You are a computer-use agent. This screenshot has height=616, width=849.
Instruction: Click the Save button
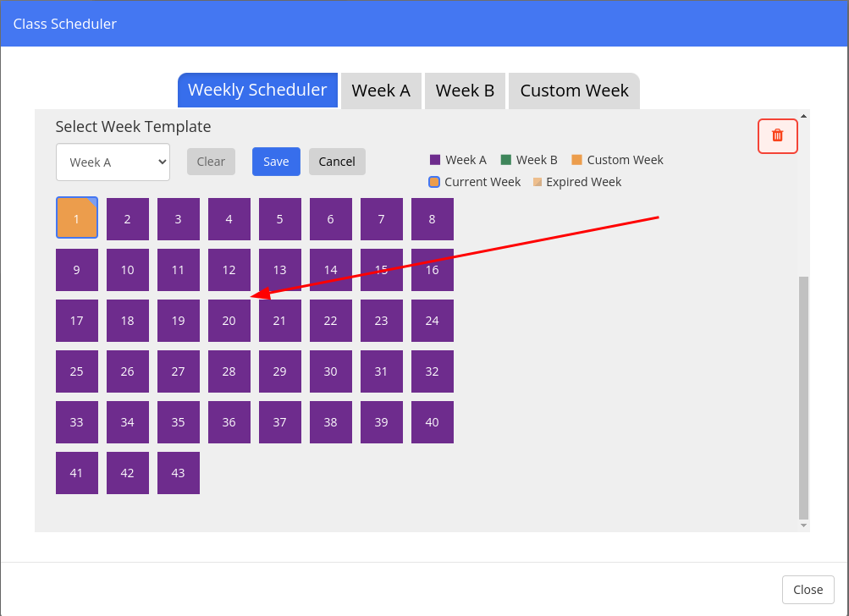(x=276, y=162)
